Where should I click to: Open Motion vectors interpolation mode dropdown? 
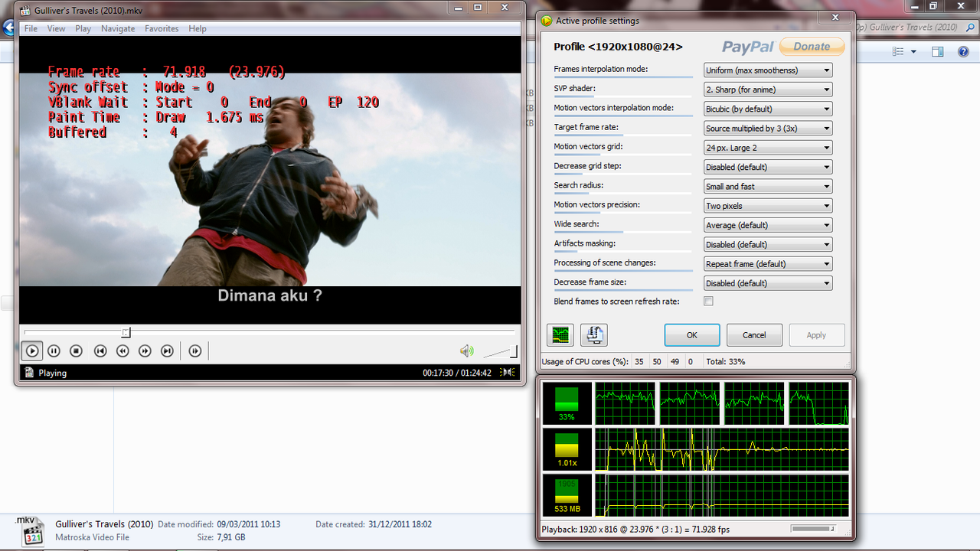click(x=768, y=109)
